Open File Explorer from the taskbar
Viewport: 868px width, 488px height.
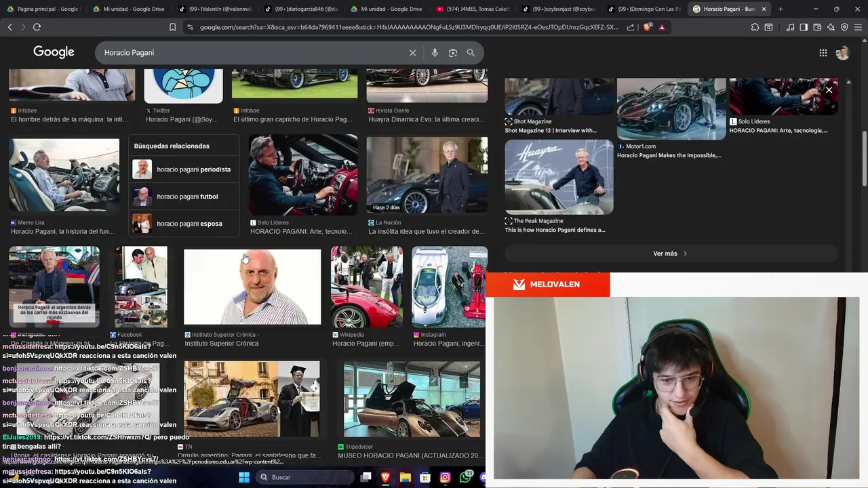[406, 477]
